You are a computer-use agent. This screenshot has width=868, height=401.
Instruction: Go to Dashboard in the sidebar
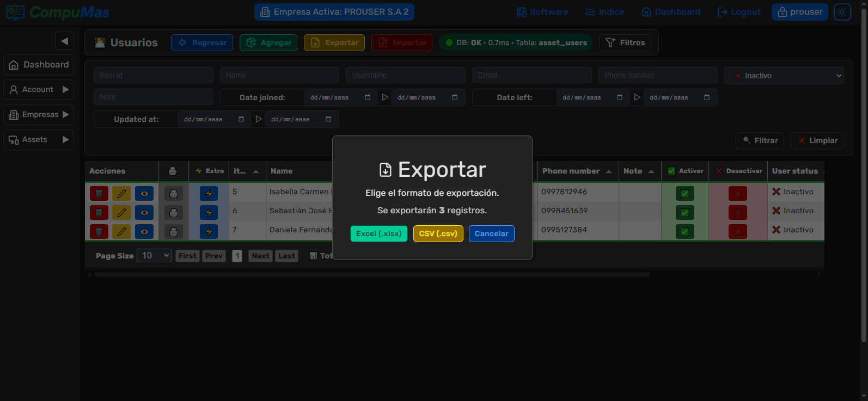38,64
